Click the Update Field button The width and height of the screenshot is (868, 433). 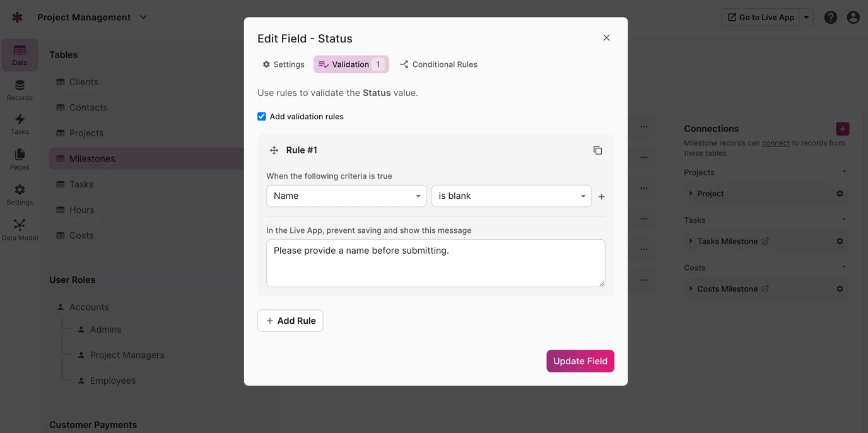[x=580, y=361]
